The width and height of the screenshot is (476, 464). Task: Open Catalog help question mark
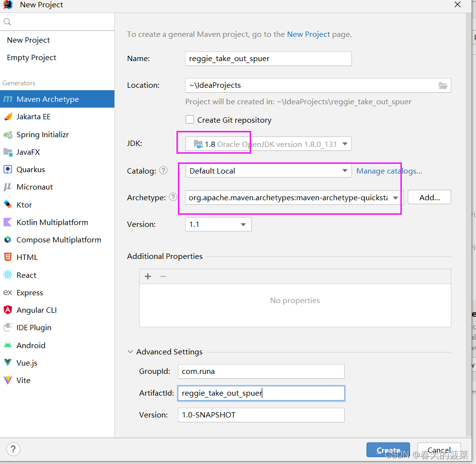(x=163, y=170)
